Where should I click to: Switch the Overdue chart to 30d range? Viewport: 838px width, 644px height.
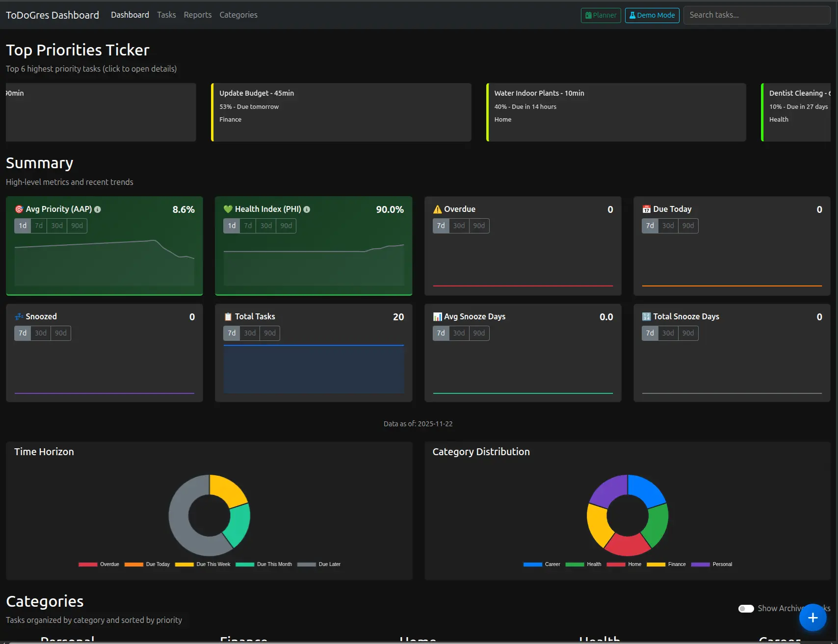tap(459, 226)
